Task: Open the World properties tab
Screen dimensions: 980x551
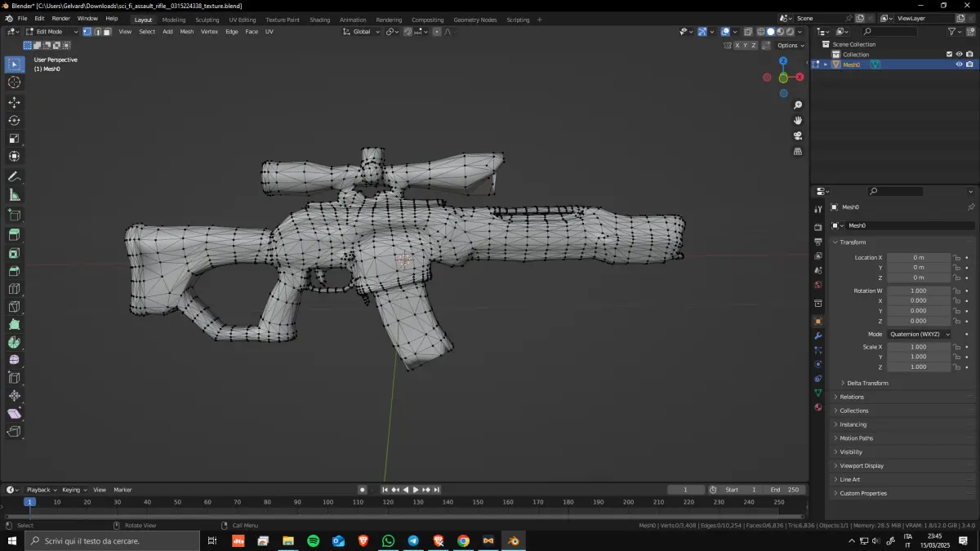Action: [x=818, y=285]
